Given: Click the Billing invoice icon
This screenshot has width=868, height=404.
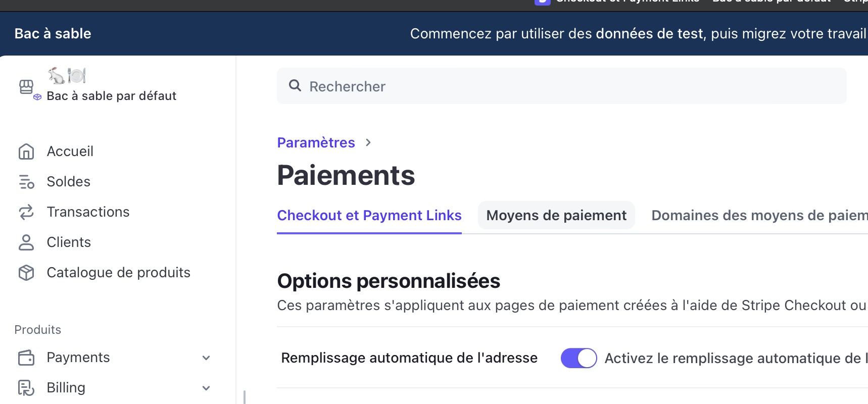Looking at the screenshot, I should tap(26, 388).
